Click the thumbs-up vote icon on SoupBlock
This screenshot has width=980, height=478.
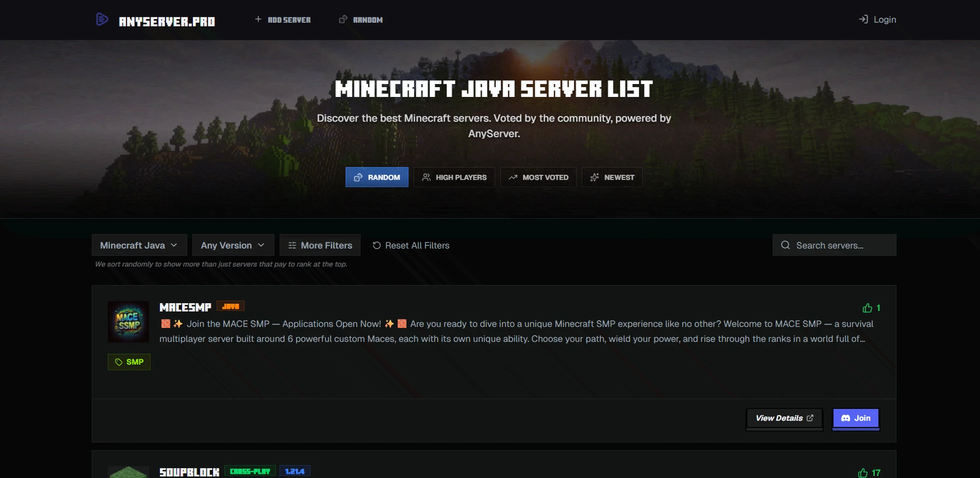click(863, 473)
